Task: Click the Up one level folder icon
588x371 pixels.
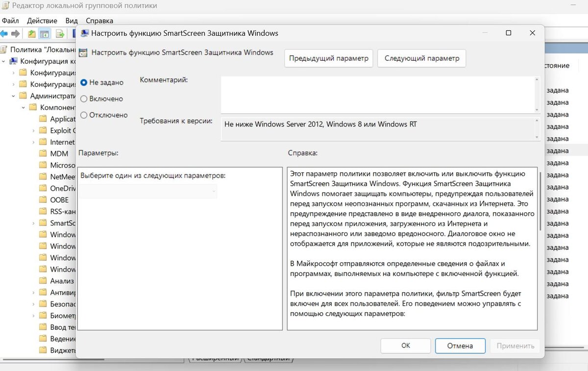Action: [31, 34]
